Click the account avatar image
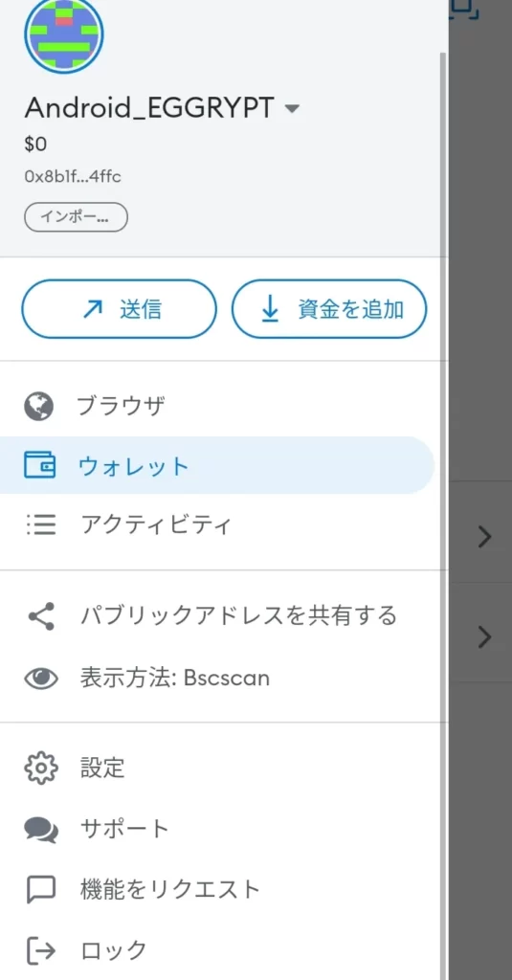512x980 pixels. (64, 35)
